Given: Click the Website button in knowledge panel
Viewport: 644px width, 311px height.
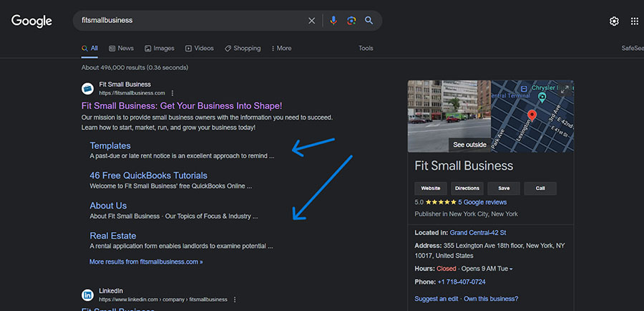Looking at the screenshot, I should tap(431, 188).
